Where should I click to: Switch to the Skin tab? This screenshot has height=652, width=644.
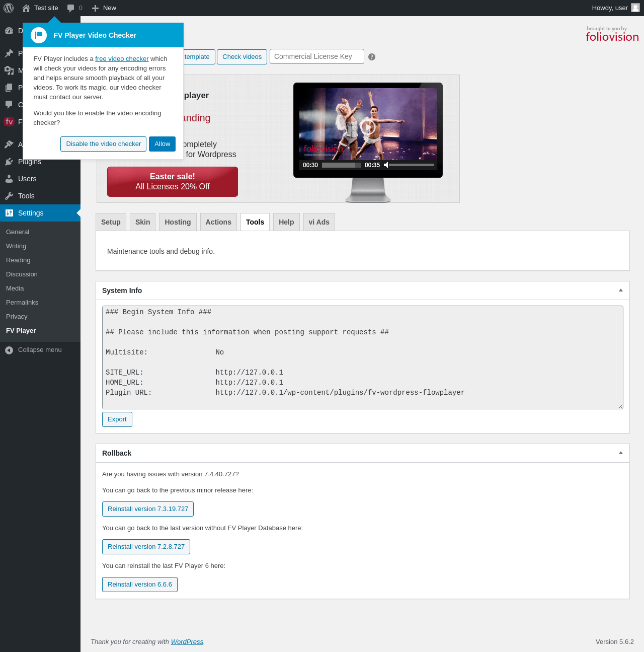coord(143,222)
